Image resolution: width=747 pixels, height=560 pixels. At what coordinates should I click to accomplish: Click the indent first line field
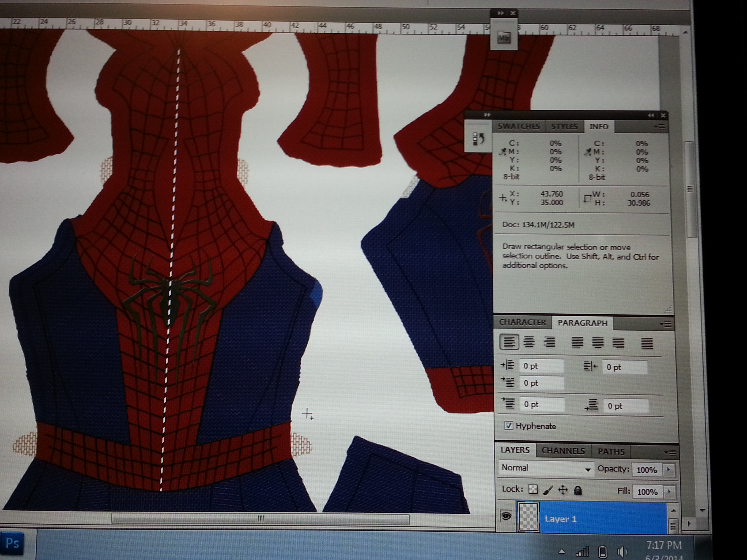pos(541,383)
